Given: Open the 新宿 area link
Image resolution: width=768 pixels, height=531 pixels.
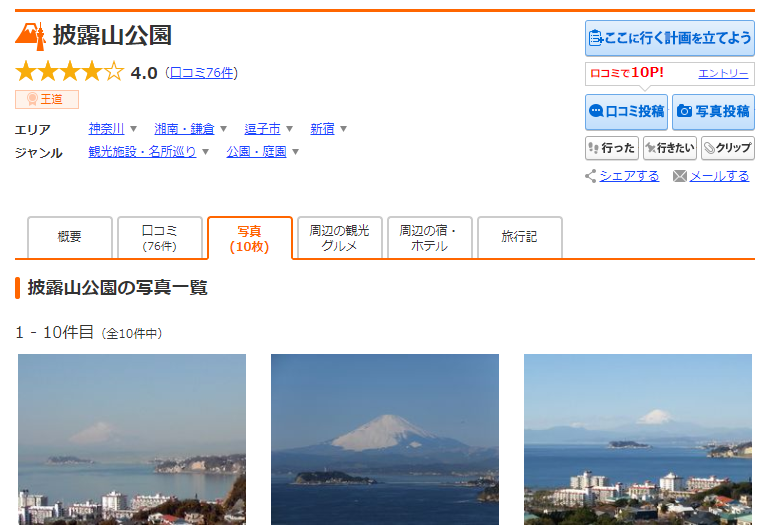Looking at the screenshot, I should (x=322, y=129).
